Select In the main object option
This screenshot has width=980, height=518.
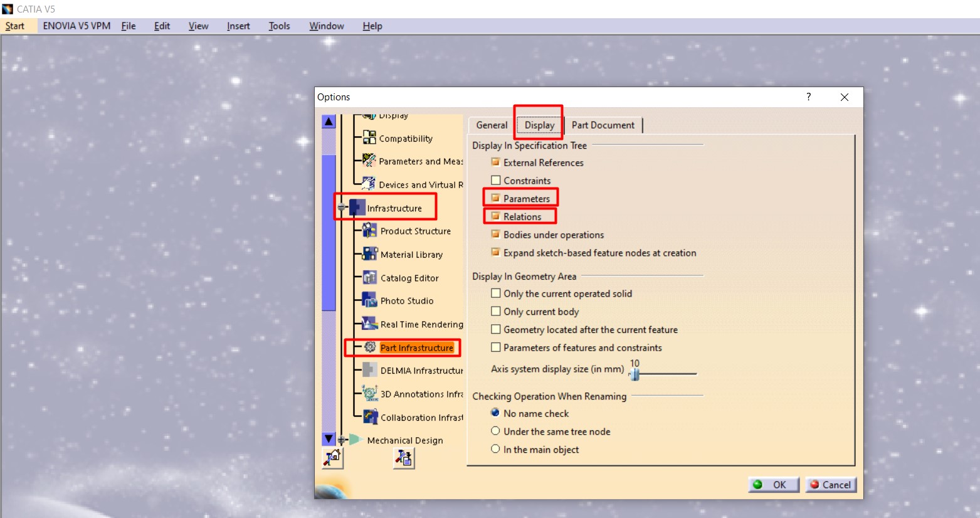495,449
